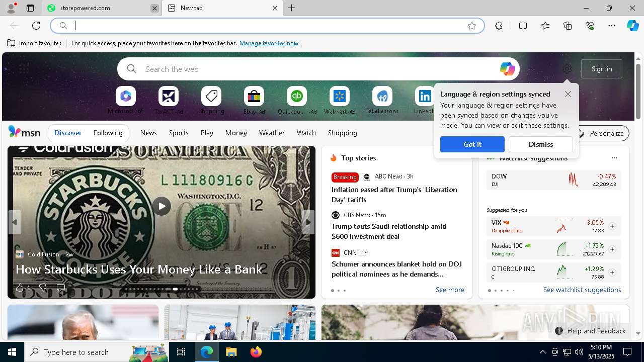
Task: Open the tab actions menu icon
Action: point(30,8)
